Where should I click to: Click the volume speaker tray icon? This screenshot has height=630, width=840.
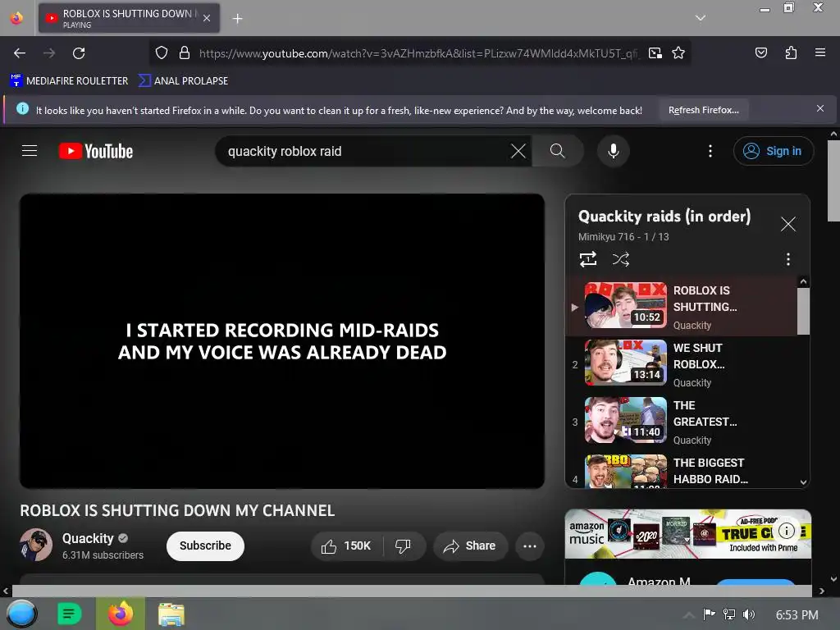(x=749, y=614)
